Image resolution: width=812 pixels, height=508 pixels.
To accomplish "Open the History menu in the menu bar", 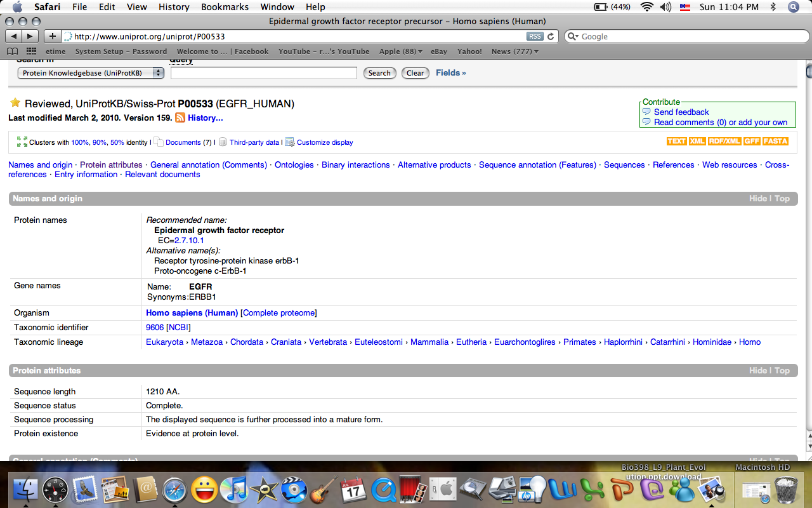I will (174, 7).
